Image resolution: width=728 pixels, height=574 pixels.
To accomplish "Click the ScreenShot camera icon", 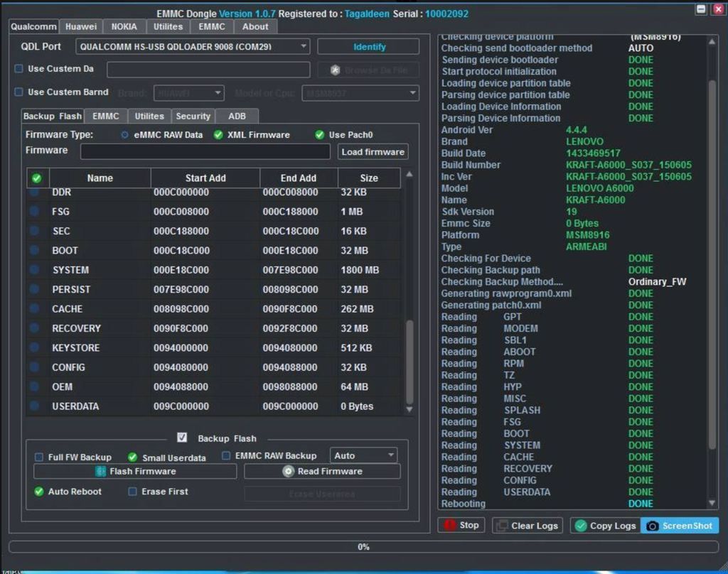I will pyautogui.click(x=653, y=526).
